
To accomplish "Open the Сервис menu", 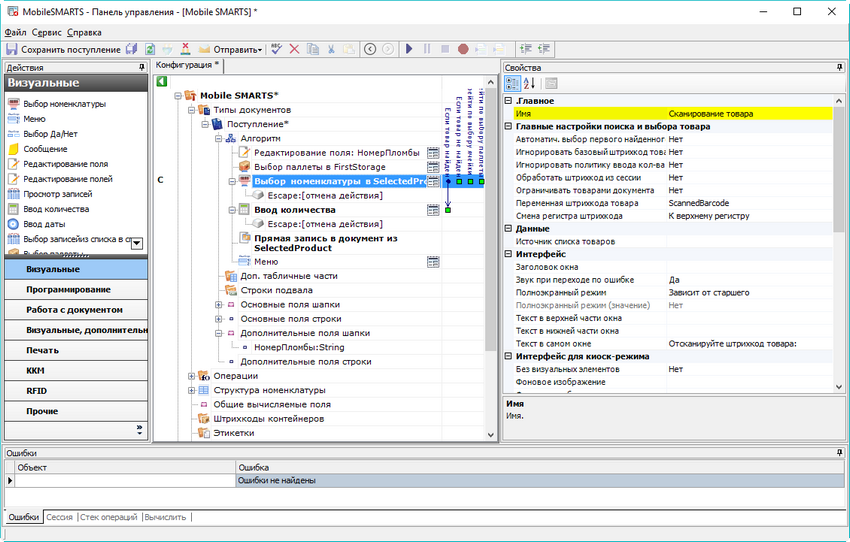I will coord(47,33).
